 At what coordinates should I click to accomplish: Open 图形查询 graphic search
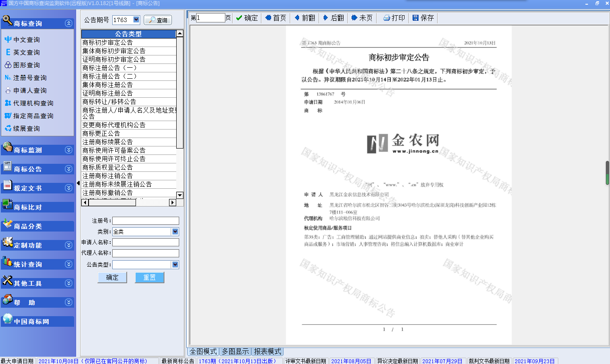tap(22, 65)
